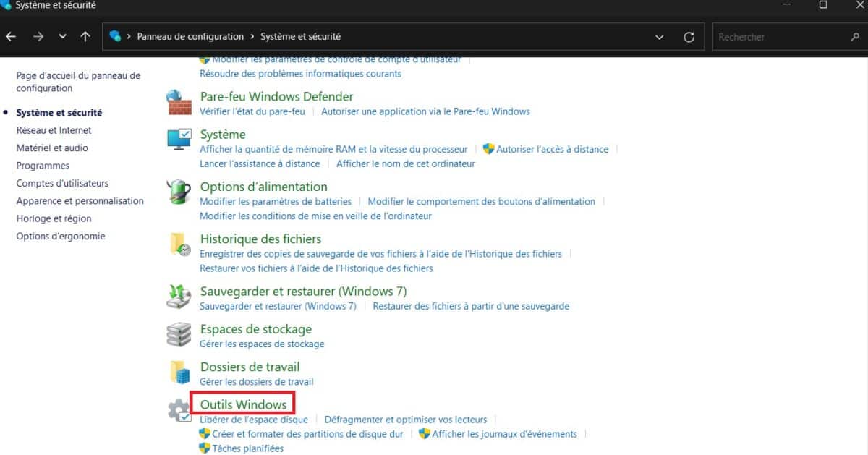Open Page d'accueil du panneau de configuration

78,82
